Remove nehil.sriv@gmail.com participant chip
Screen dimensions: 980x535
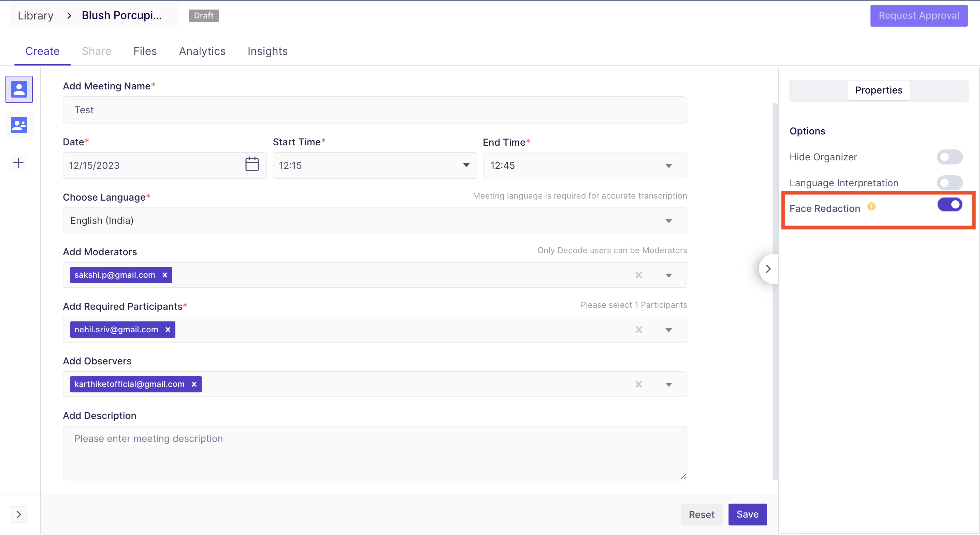coord(168,330)
